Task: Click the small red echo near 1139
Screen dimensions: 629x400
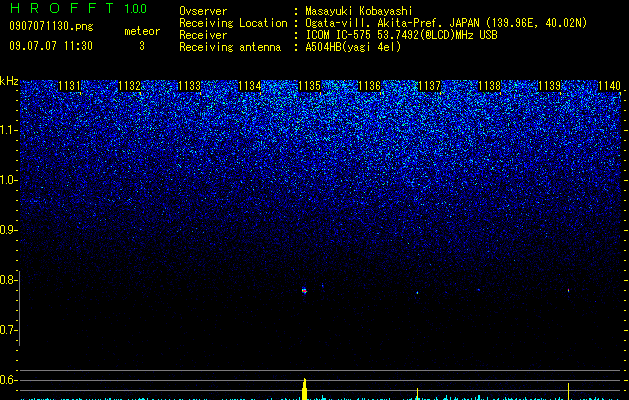Action: coord(568,290)
